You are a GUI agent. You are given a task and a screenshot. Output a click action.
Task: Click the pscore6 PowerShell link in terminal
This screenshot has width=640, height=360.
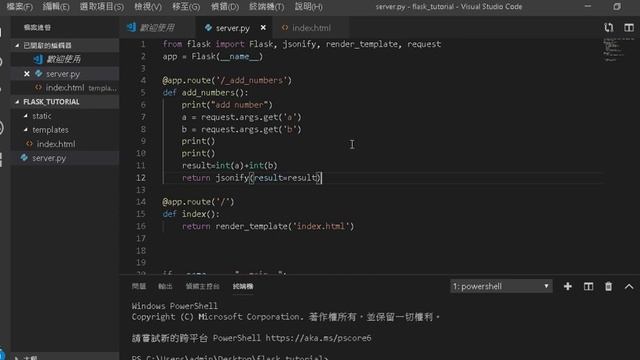(318, 338)
